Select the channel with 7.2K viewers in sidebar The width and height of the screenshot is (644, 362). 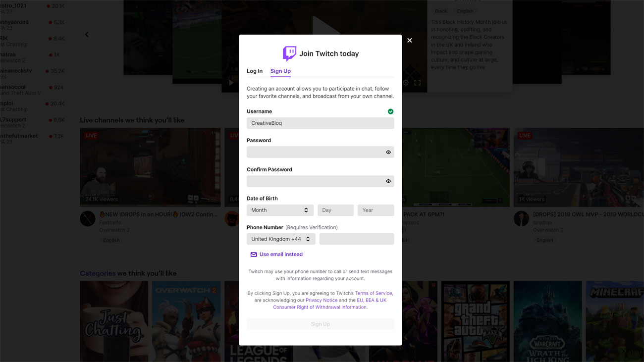pyautogui.click(x=32, y=139)
